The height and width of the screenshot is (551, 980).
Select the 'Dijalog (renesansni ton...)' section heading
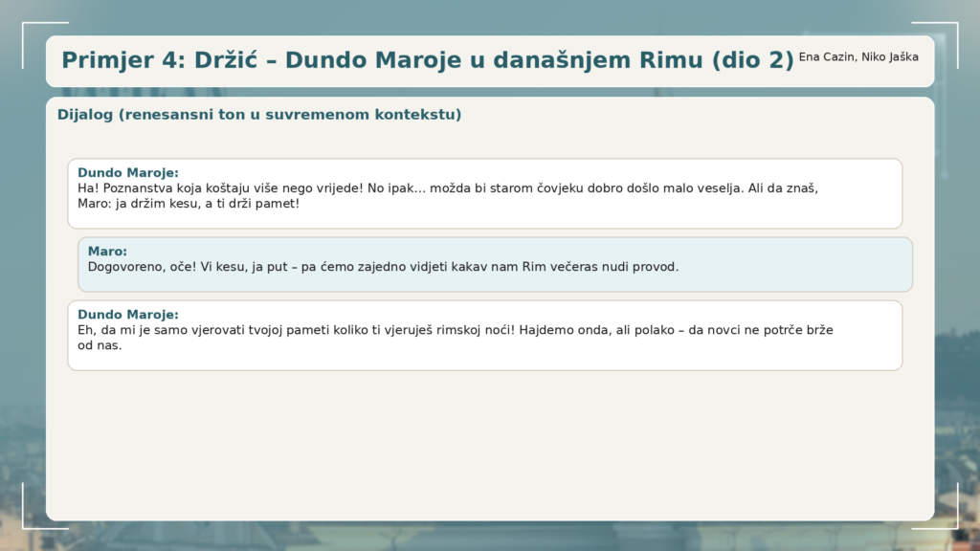[259, 115]
